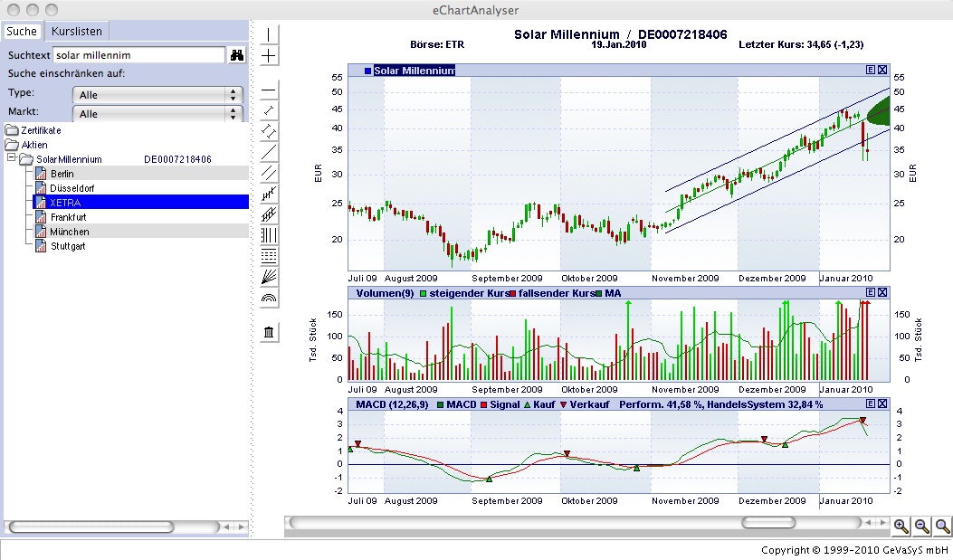Open the Type dropdown showing Alle
953x560 pixels.
(156, 92)
